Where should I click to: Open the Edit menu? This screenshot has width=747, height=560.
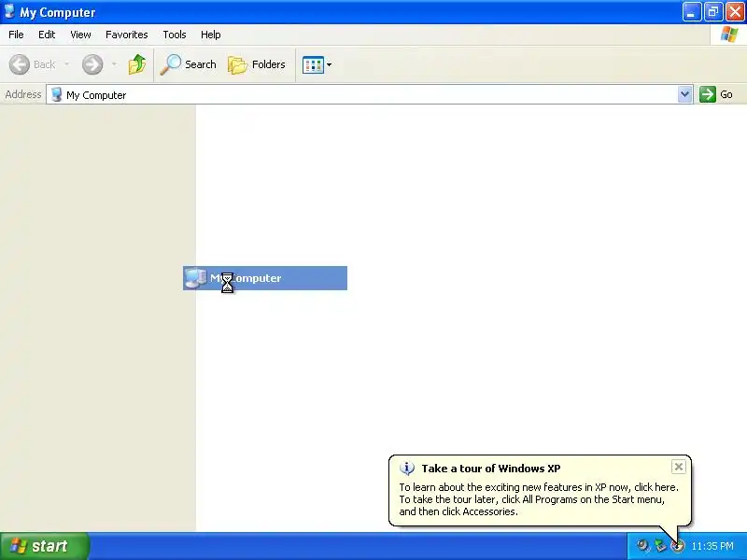[x=47, y=35]
